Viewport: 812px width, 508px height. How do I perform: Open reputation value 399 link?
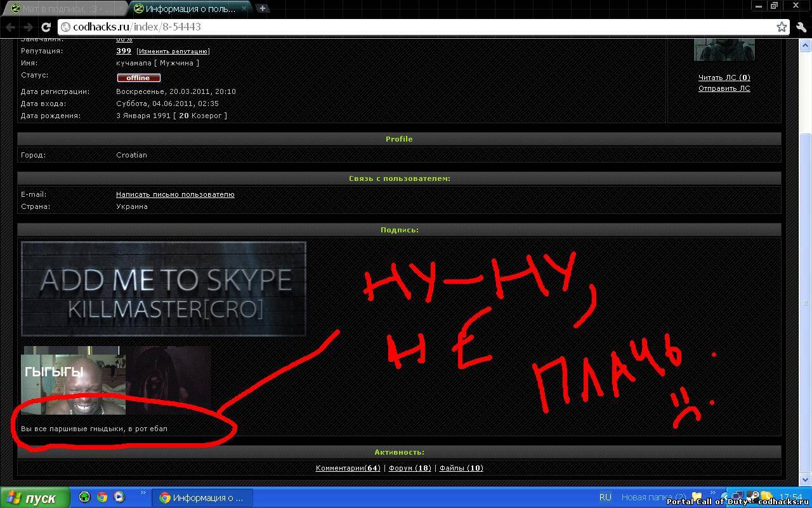tap(124, 51)
